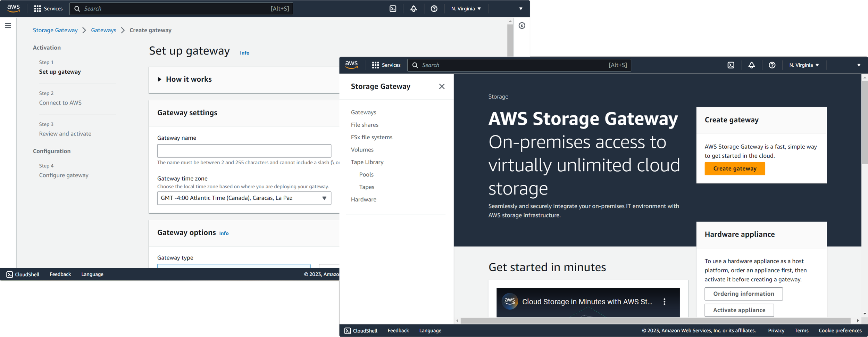Click vertical scrollbar thumb in front window
Screen dimensions: 868x337
(865, 122)
